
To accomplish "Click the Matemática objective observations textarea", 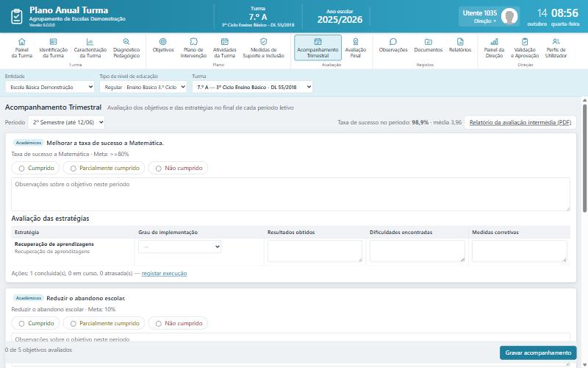I will point(290,194).
